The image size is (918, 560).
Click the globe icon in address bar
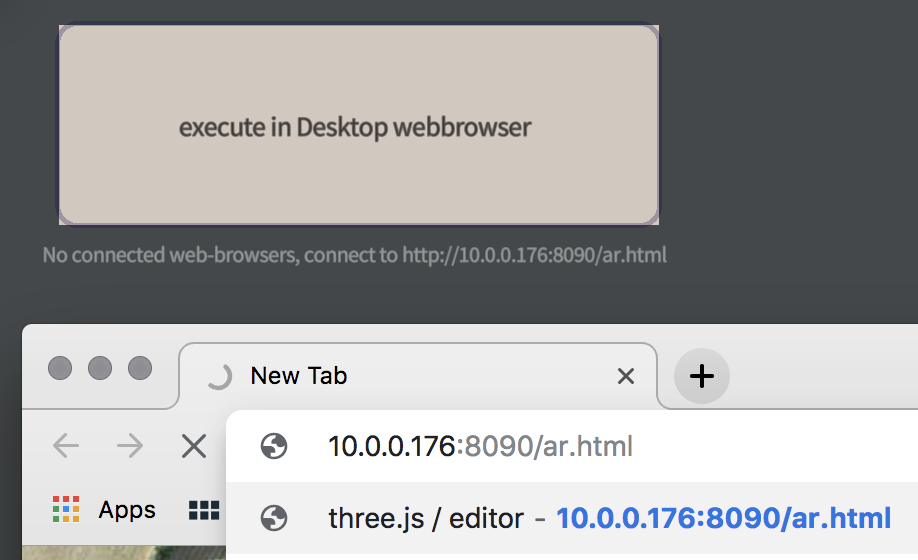point(273,446)
